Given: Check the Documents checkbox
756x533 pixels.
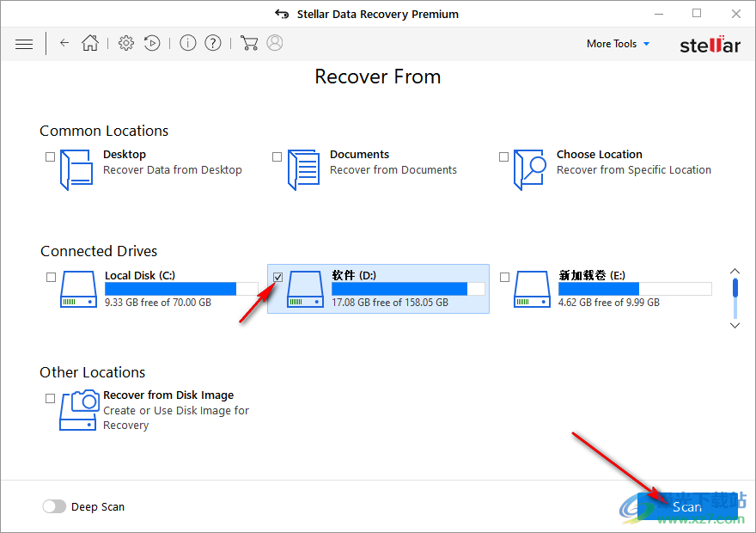Looking at the screenshot, I should [277, 156].
